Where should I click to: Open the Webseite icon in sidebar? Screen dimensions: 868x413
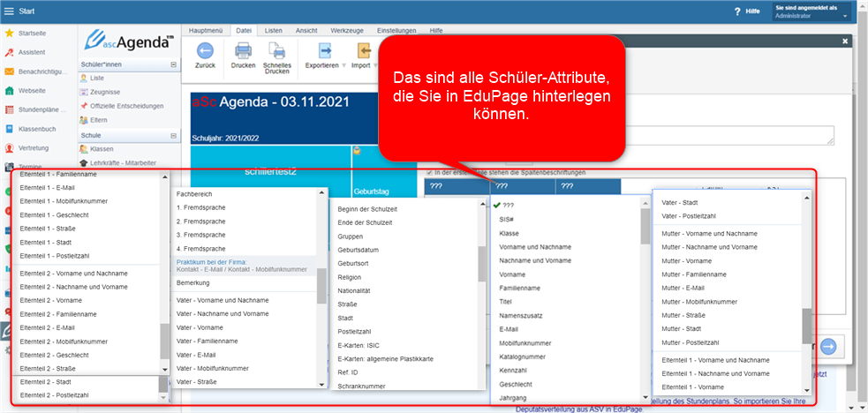(x=9, y=90)
